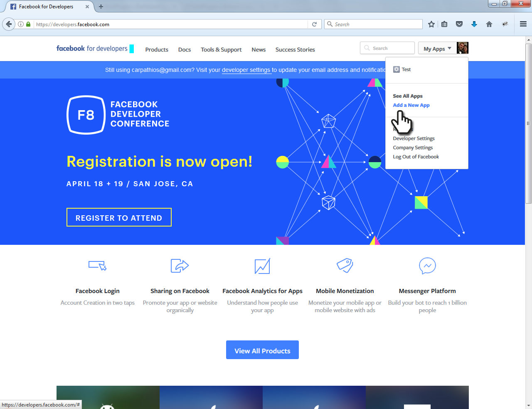532x409 pixels.
Task: Click 'Registration is now open!' heading
Action: 160,162
